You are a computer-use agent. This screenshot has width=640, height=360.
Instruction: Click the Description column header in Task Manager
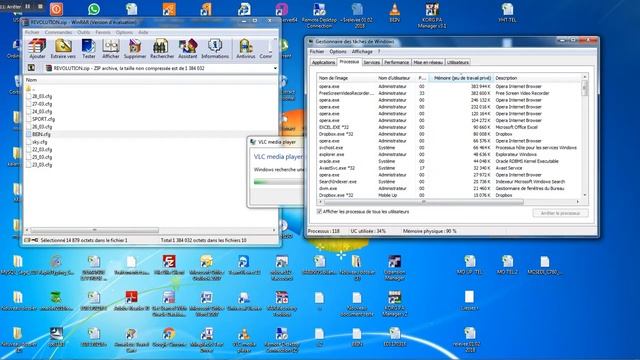pyautogui.click(x=538, y=78)
